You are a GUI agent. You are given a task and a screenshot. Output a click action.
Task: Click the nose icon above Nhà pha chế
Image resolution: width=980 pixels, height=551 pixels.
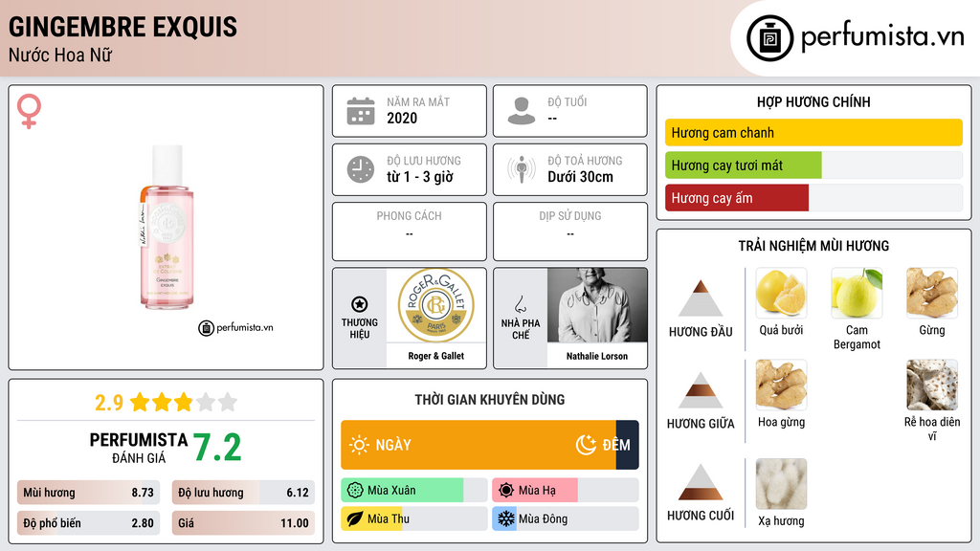(x=520, y=304)
